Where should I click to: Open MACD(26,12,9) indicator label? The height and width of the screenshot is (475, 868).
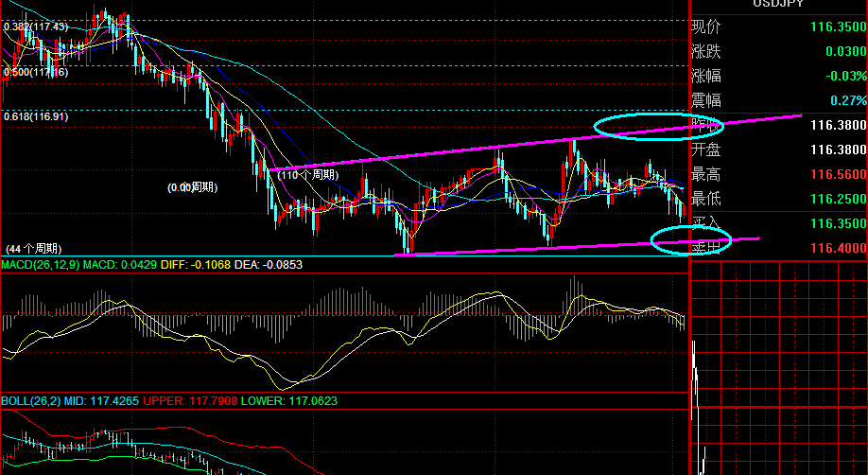point(41,265)
